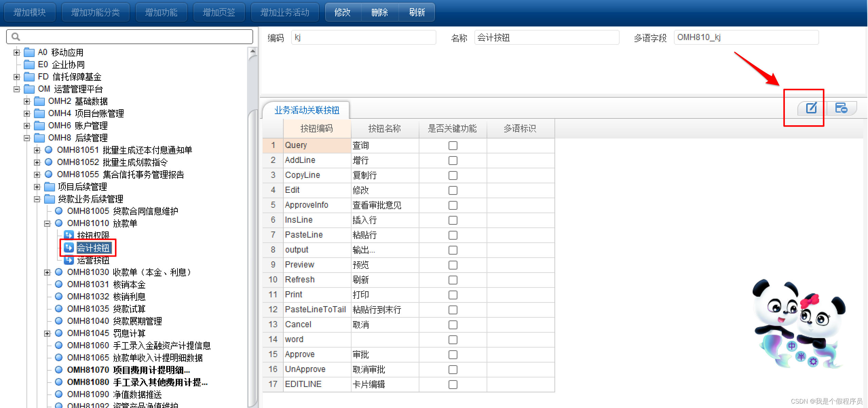Switch to the 业务活动关联按钮 tab
Image resolution: width=868 pixels, height=408 pixels.
pyautogui.click(x=306, y=110)
